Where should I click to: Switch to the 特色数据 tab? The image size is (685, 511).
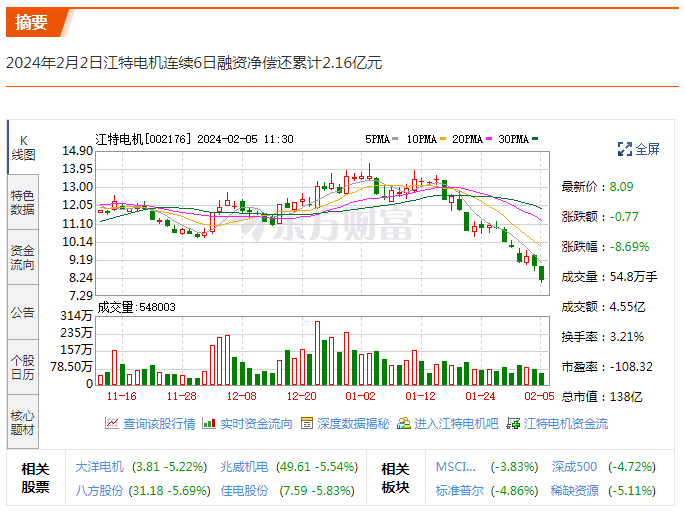coord(23,202)
